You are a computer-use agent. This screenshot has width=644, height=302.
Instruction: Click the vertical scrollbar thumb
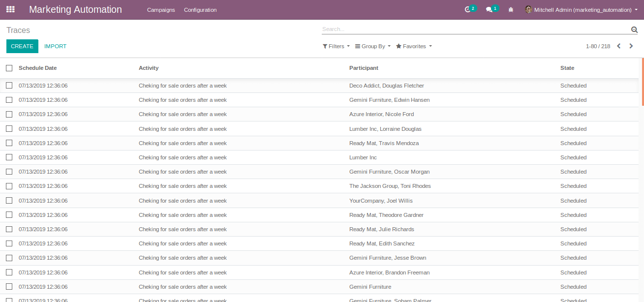[642, 82]
